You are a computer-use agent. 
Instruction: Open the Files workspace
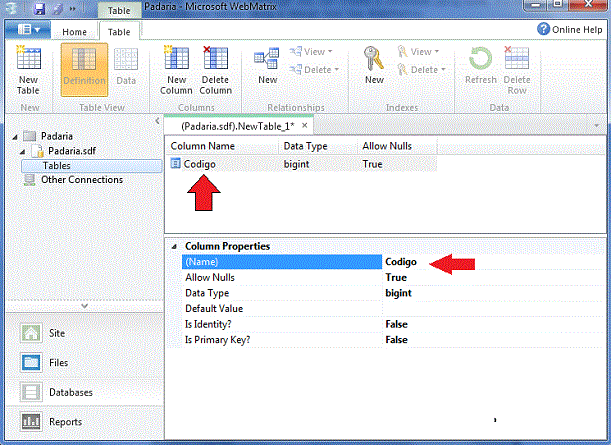coord(60,362)
